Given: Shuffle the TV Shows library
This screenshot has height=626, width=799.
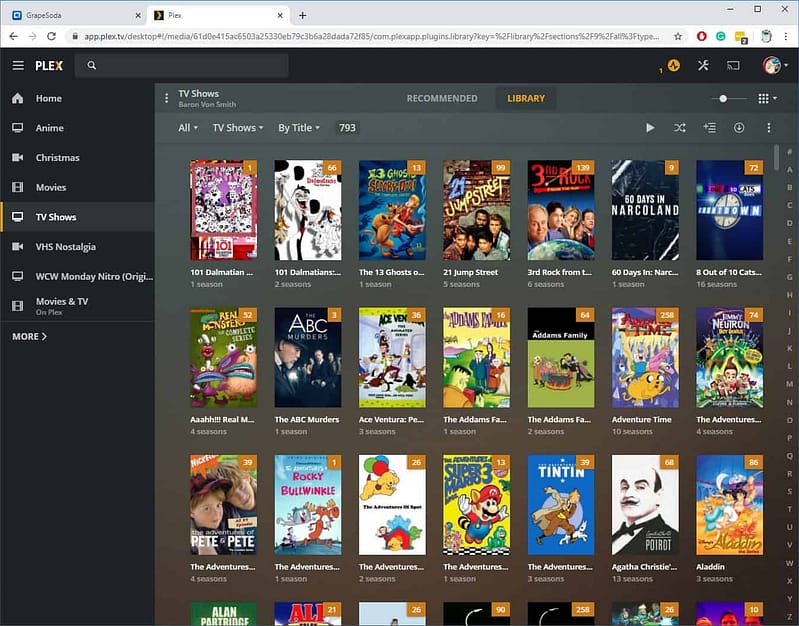Looking at the screenshot, I should pos(680,127).
